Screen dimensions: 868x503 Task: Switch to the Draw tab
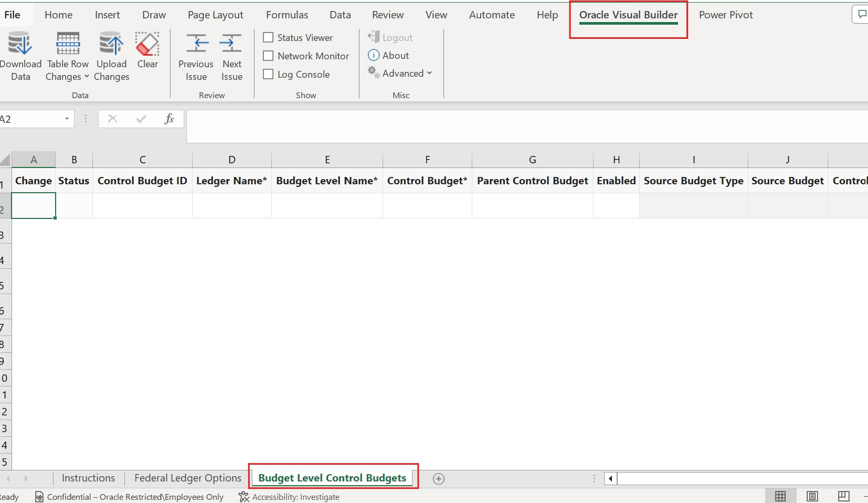[x=154, y=15]
